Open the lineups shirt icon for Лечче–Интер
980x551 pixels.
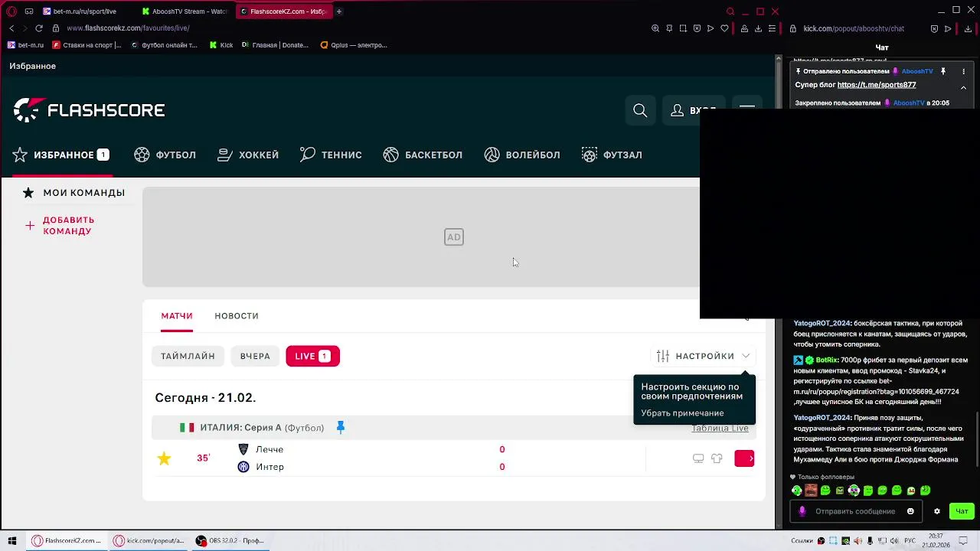click(x=717, y=458)
